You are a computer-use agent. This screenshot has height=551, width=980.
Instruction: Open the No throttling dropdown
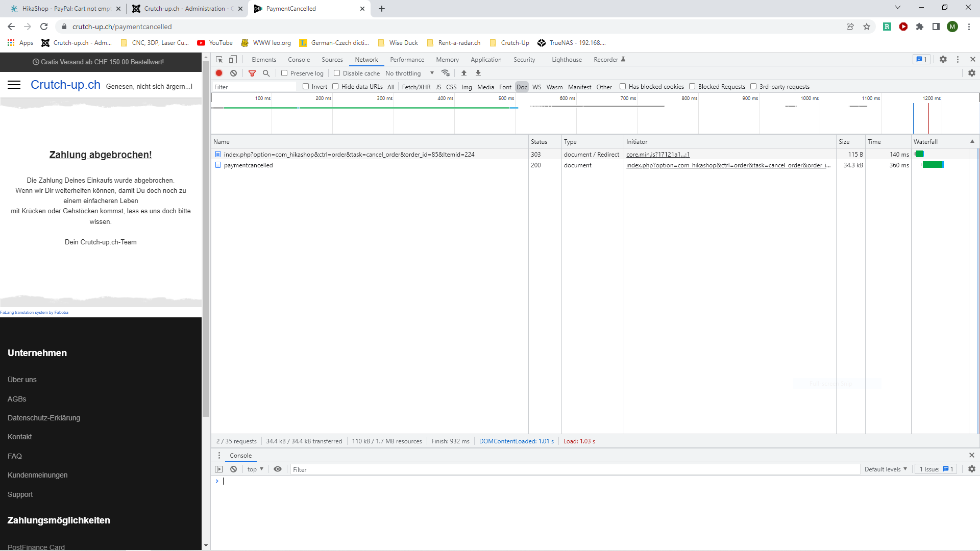[x=409, y=73]
